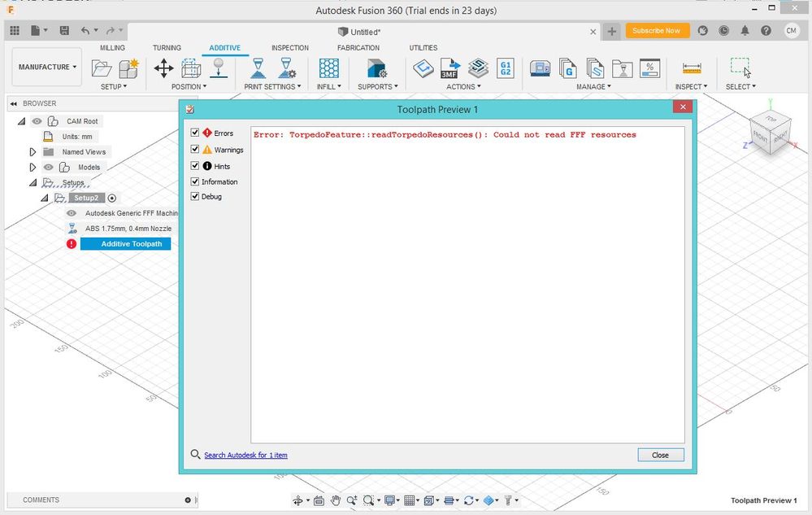The image size is (812, 515).
Task: Click the Close button in Toolpath Preview
Action: pyautogui.click(x=660, y=455)
